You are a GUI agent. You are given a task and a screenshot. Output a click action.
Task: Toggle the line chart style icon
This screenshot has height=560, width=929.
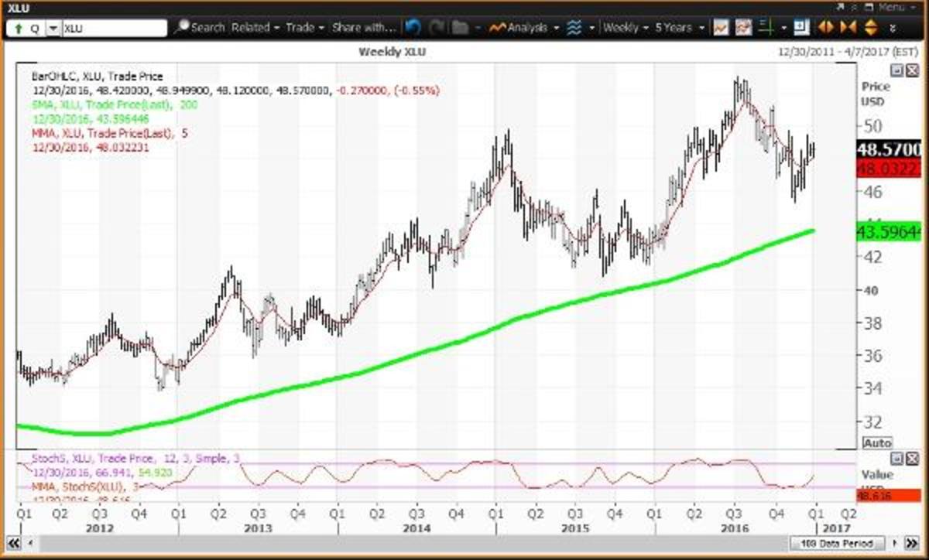pos(721,28)
